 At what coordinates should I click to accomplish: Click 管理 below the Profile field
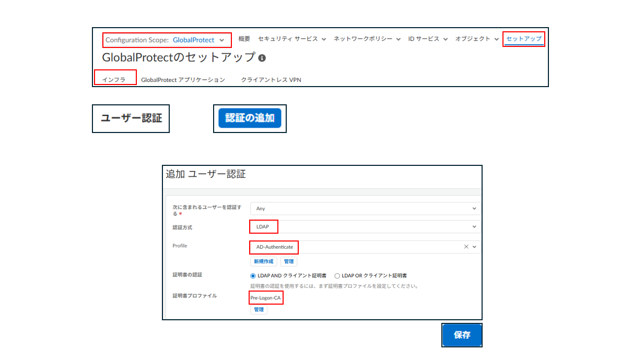pyautogui.click(x=288, y=261)
